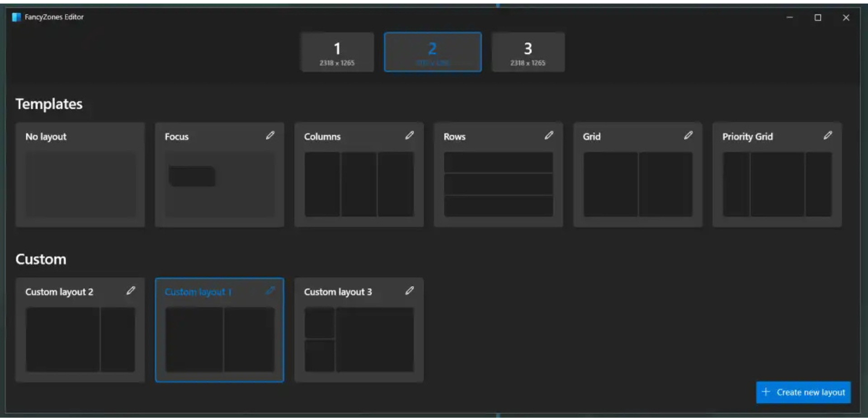Select monitor 2 tab
Screen dimensions: 868x418
pos(433,52)
